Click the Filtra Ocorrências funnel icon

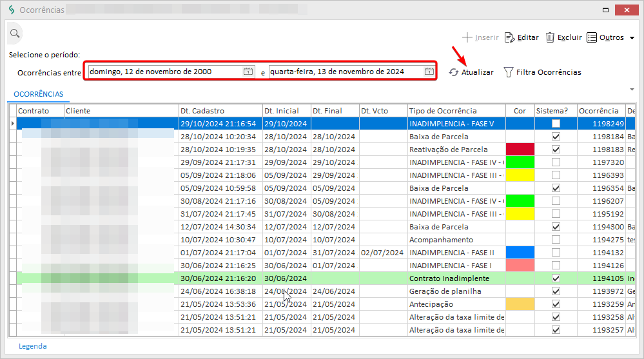point(508,72)
